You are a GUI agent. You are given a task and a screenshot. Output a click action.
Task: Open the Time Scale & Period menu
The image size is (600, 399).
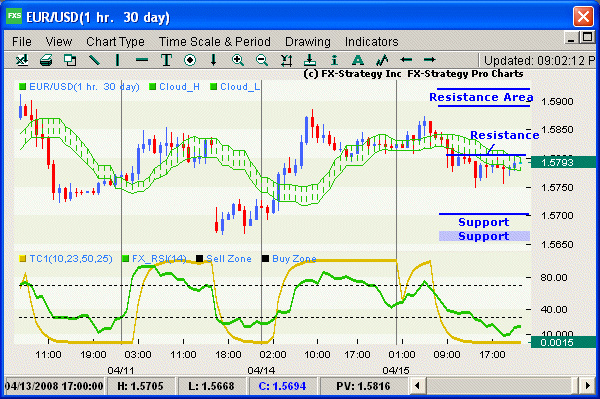click(x=215, y=41)
